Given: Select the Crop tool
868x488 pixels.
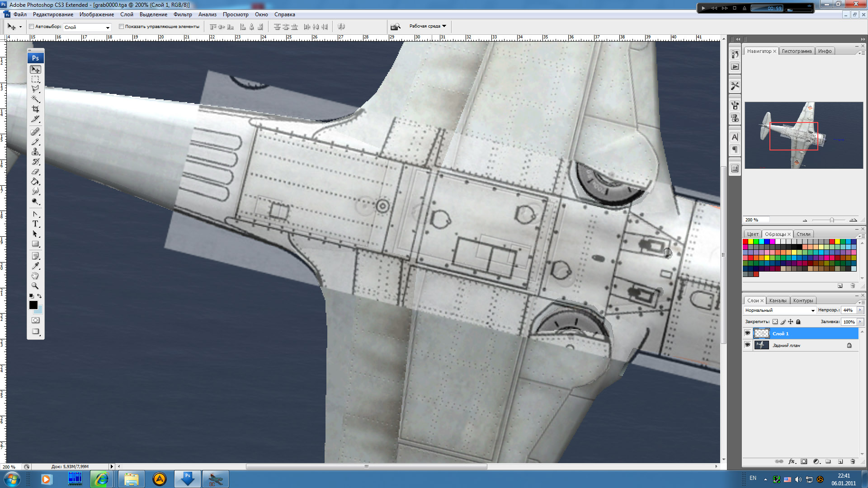Looking at the screenshot, I should (35, 109).
